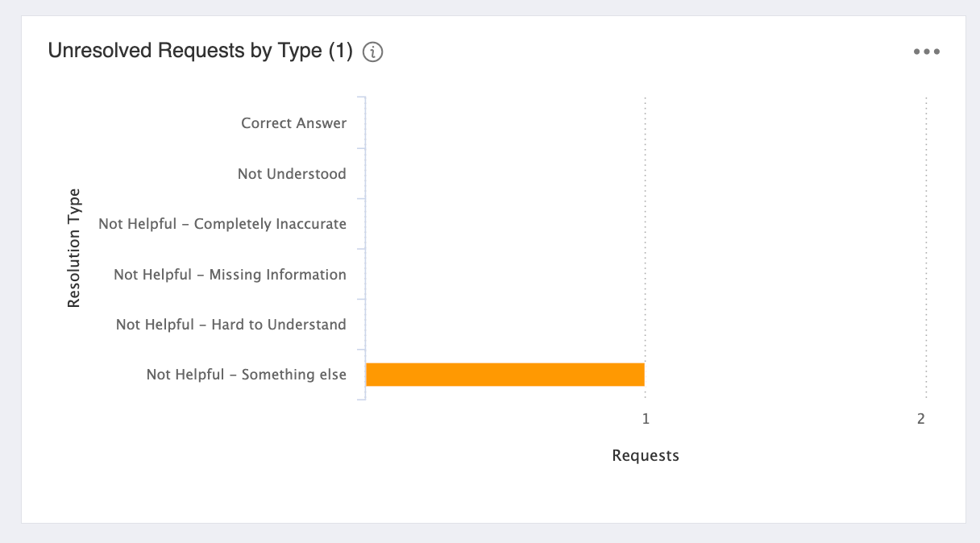The image size is (980, 543).
Task: Open the three-dot options menu
Action: coord(927,52)
